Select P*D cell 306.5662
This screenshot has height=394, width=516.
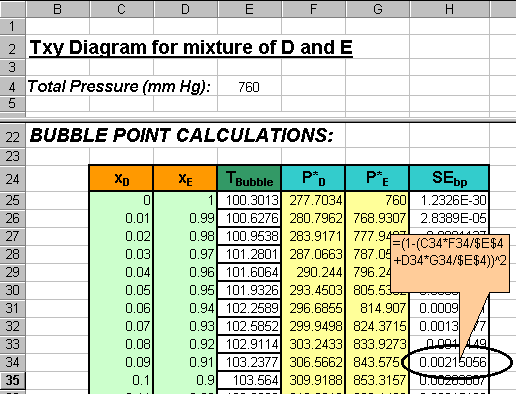coord(313,362)
